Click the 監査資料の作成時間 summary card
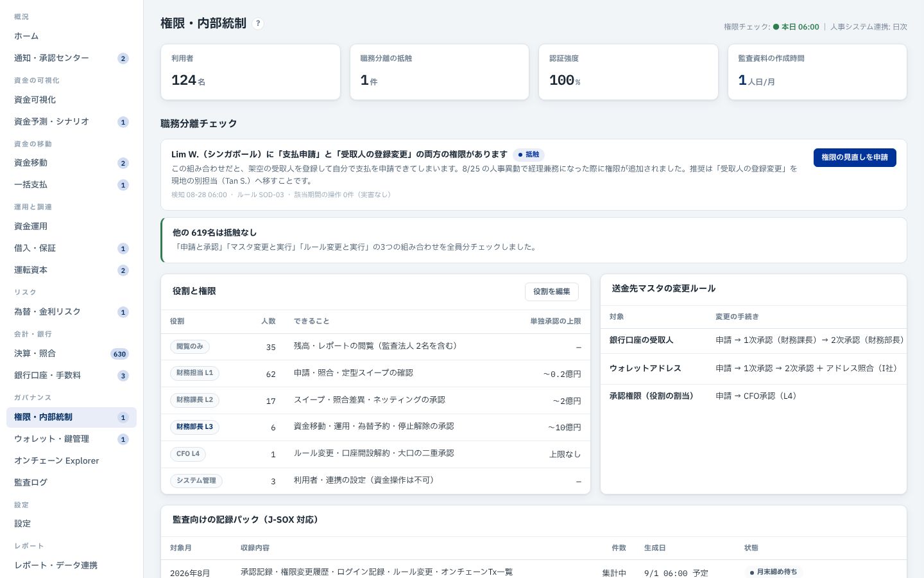Viewport: 924px width, 578px height. (x=817, y=72)
